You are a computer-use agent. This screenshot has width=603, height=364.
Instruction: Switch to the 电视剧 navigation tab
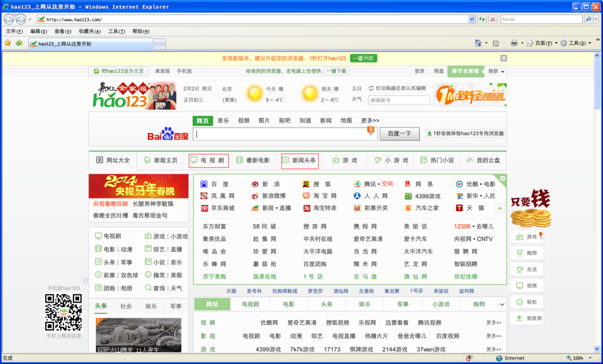pos(209,160)
